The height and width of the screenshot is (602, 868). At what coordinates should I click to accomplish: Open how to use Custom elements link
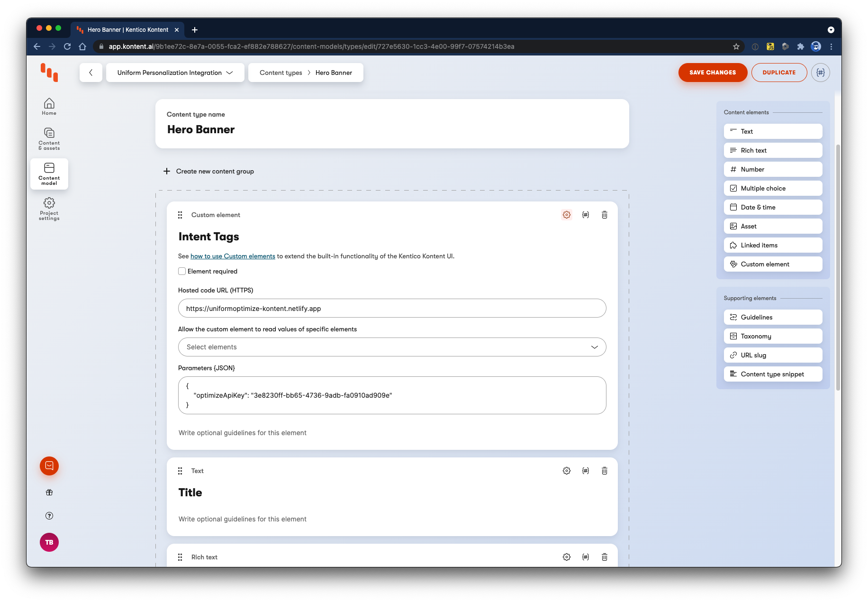pyautogui.click(x=233, y=256)
